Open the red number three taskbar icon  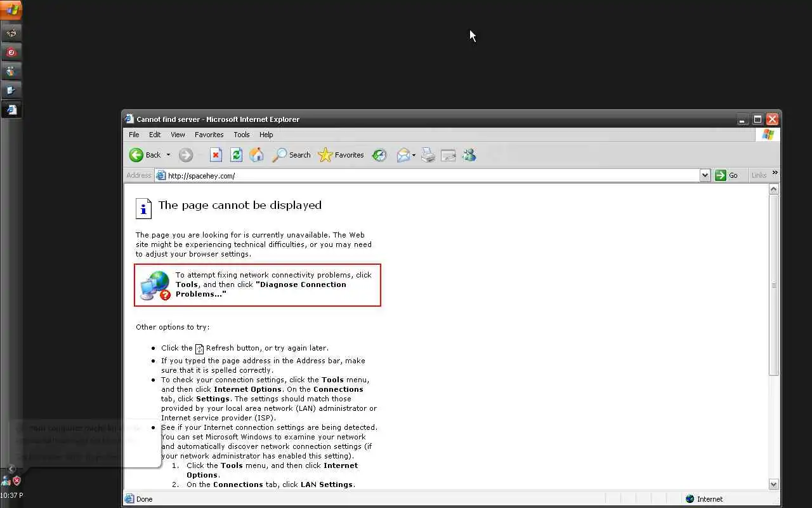11,52
